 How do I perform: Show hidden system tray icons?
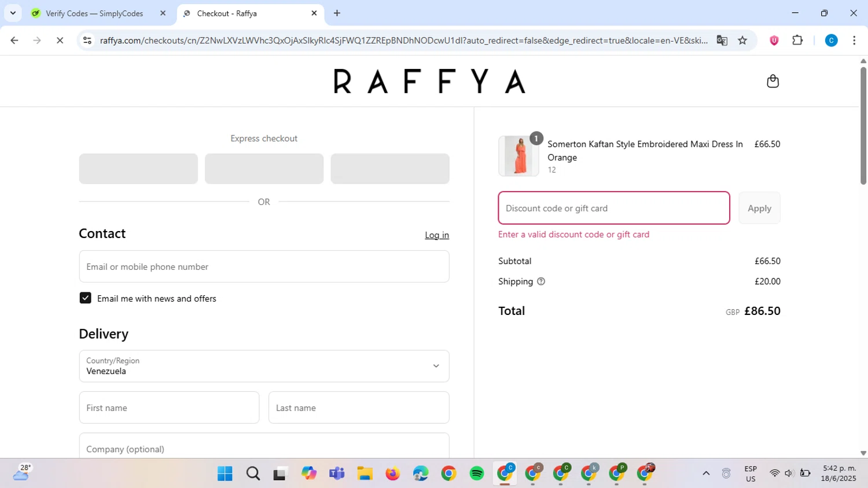[x=706, y=474]
